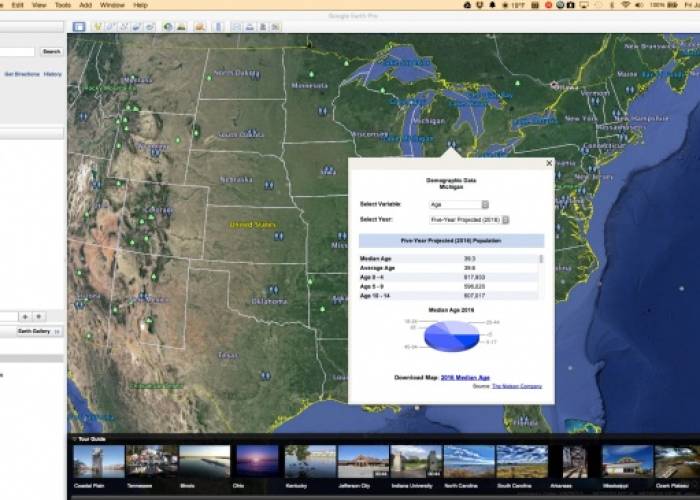Screen dimensions: 700x500
Task: Click the demographic people marker in Maine
Action: [630, 90]
